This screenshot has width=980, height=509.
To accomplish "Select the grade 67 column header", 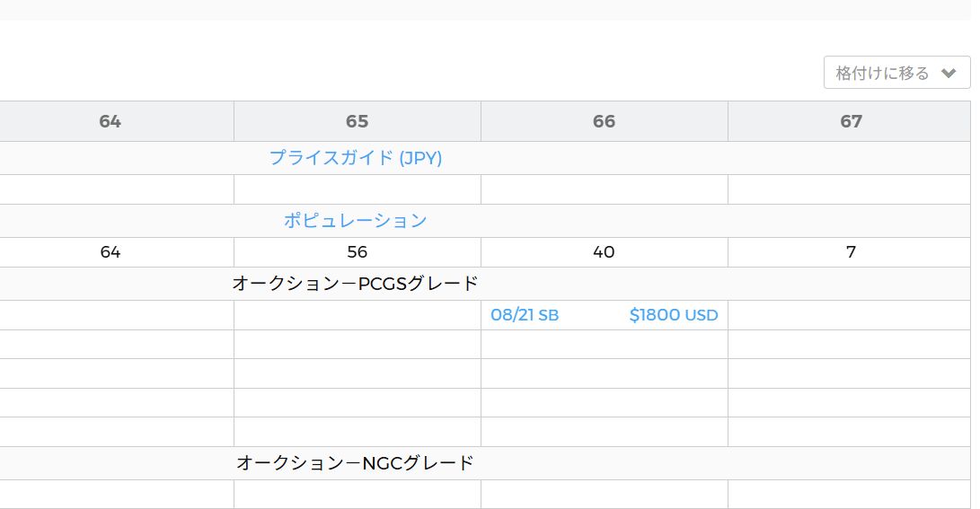I will pyautogui.click(x=851, y=121).
